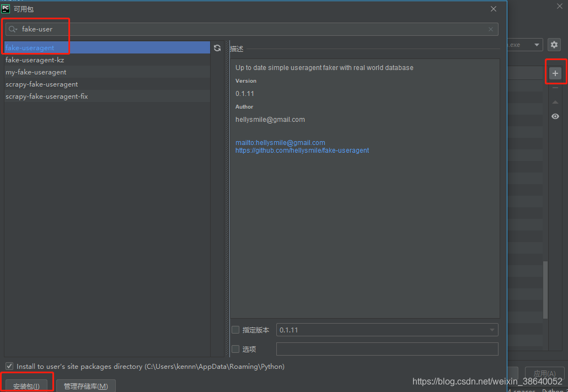This screenshot has height=392, width=568.
Task: Click the upgrade package triangle icon
Action: (555, 102)
